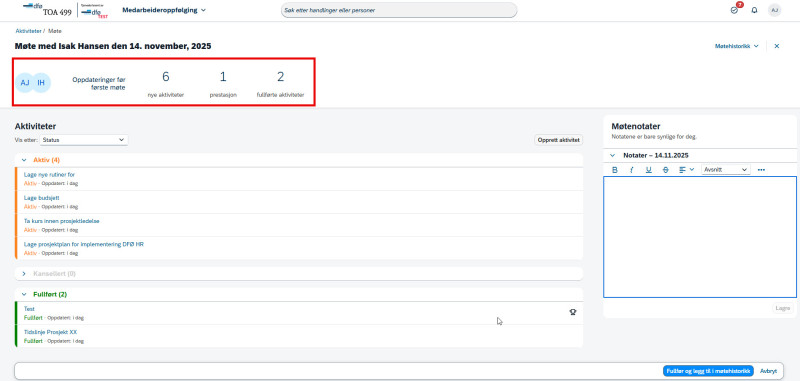The width and height of the screenshot is (800, 381).
Task: Click inside the meeting notes text area
Action: click(x=699, y=237)
